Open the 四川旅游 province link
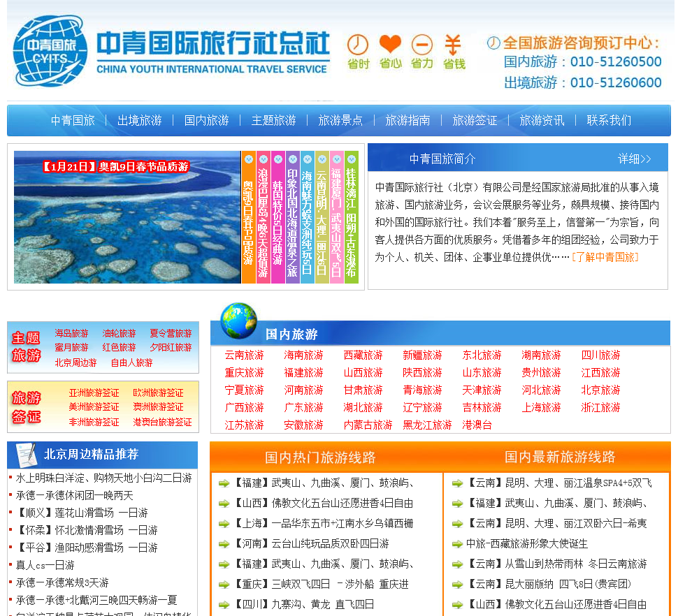678x616 pixels. (x=600, y=355)
